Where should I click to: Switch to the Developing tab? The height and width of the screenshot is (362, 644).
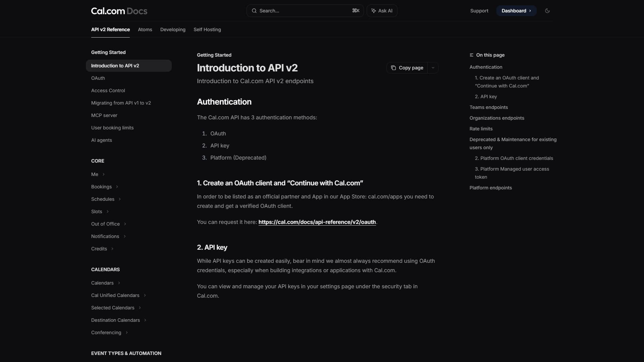coord(173,29)
